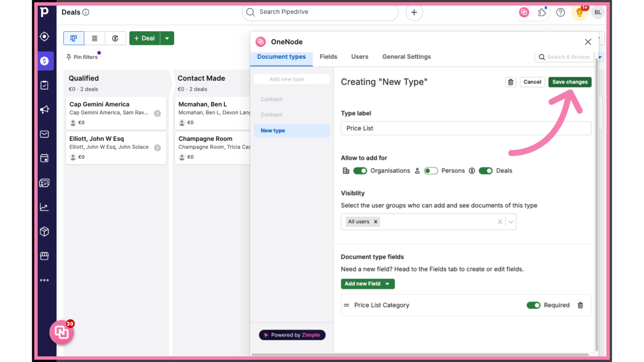Open Campaigns megaphone icon in sidebar
Screen dimensions: 644x362
click(44, 110)
